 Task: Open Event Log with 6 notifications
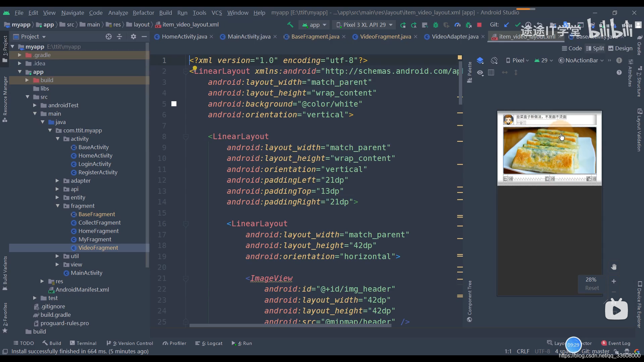click(x=616, y=343)
